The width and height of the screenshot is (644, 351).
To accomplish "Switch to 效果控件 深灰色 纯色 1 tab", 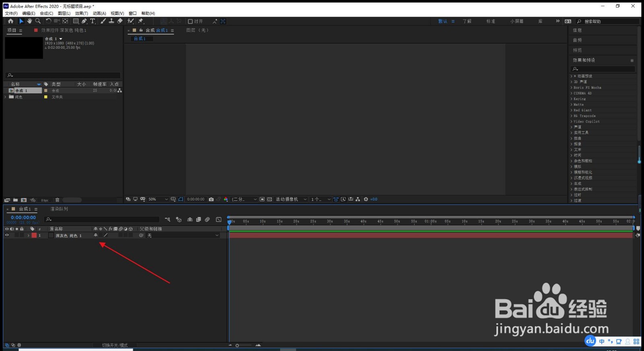I will tap(64, 30).
